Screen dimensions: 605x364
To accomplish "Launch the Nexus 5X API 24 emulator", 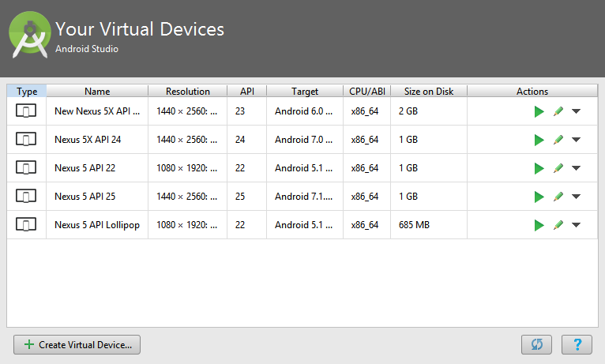I will pos(539,140).
